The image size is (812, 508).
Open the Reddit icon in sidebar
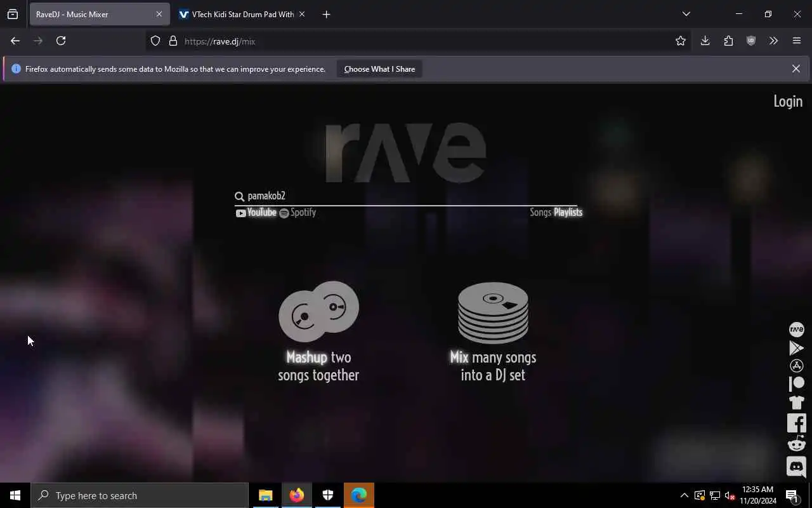[796, 443]
